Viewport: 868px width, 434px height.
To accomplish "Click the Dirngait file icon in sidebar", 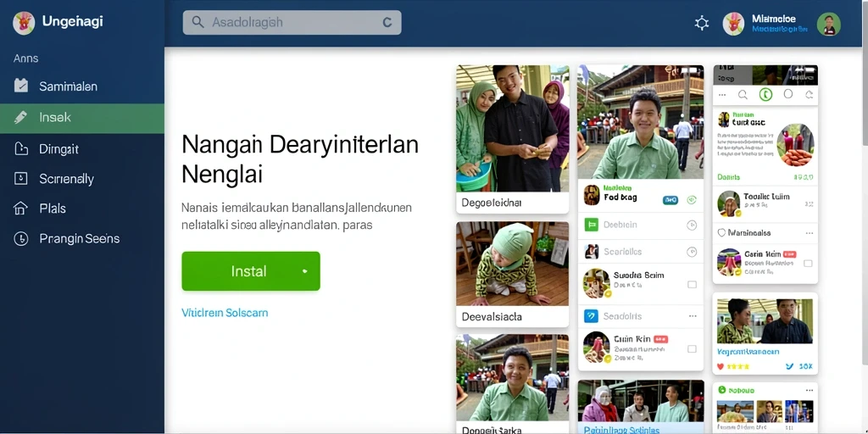I will tap(20, 148).
